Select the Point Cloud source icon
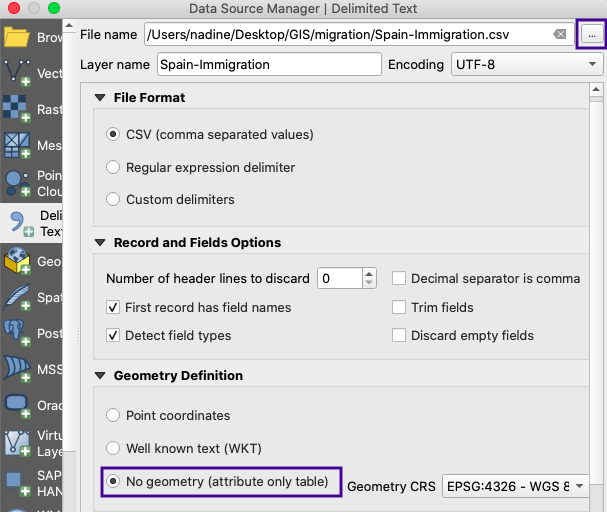Viewport: 607px width, 512px height. [17, 183]
